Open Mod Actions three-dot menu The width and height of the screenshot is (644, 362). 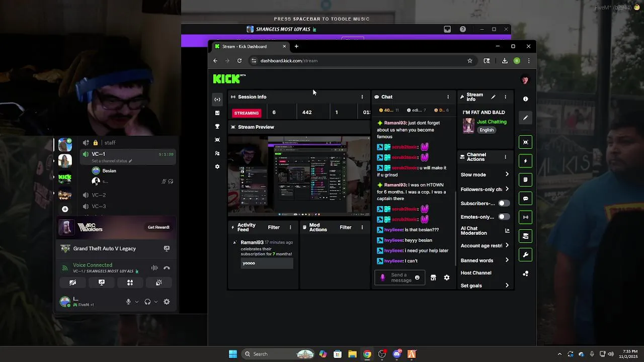[x=362, y=227]
